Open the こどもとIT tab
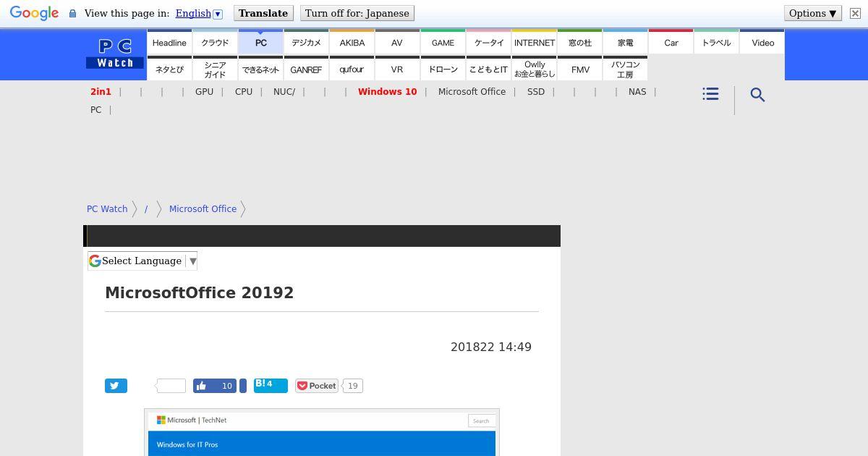 click(489, 69)
